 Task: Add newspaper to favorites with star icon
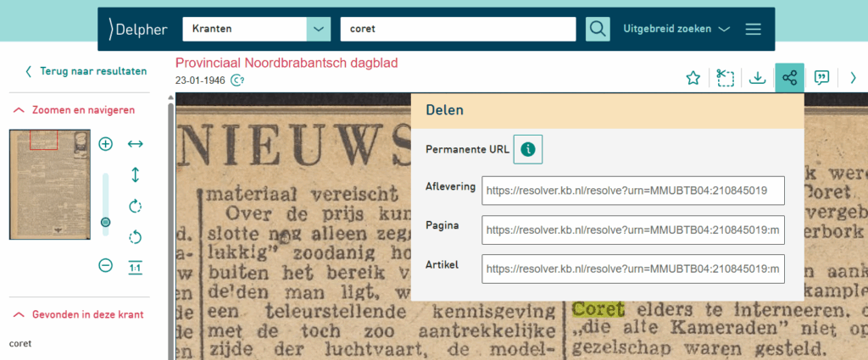coord(693,78)
